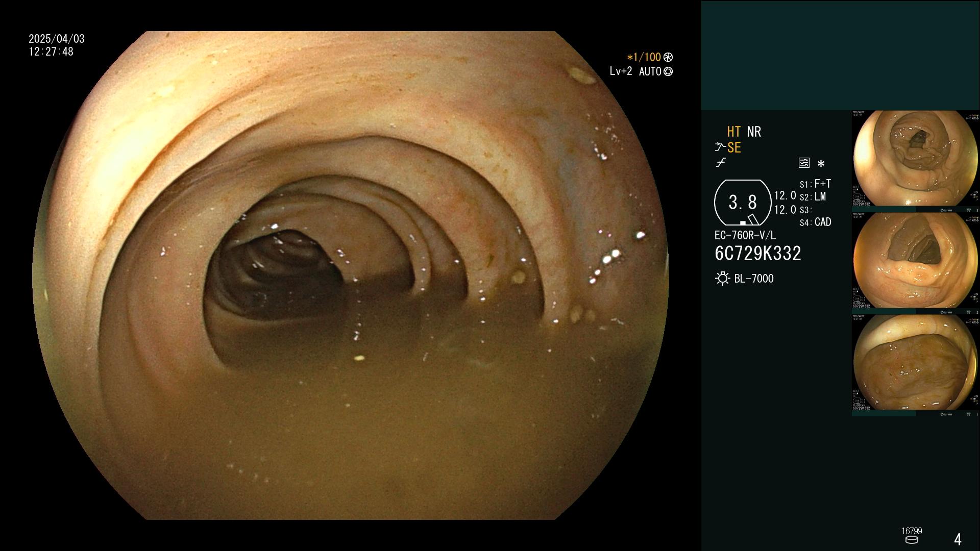This screenshot has width=980, height=551.
Task: Click the lower 12.0 value
Action: point(785,210)
